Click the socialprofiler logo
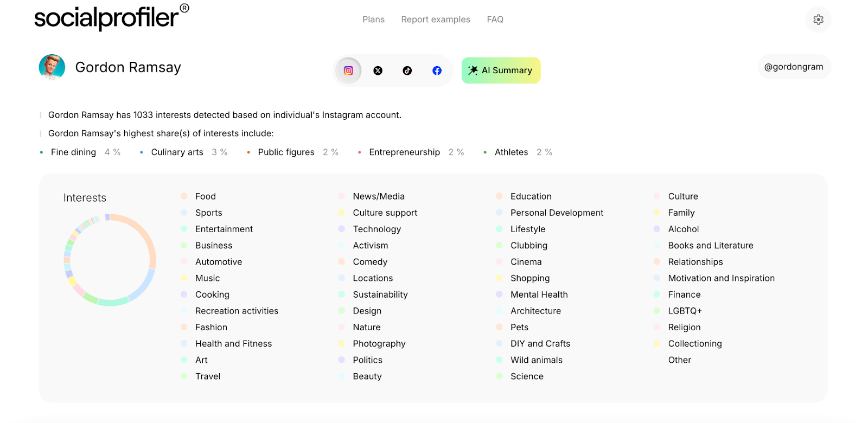Viewport: 868px width, 423px height. coord(111,17)
